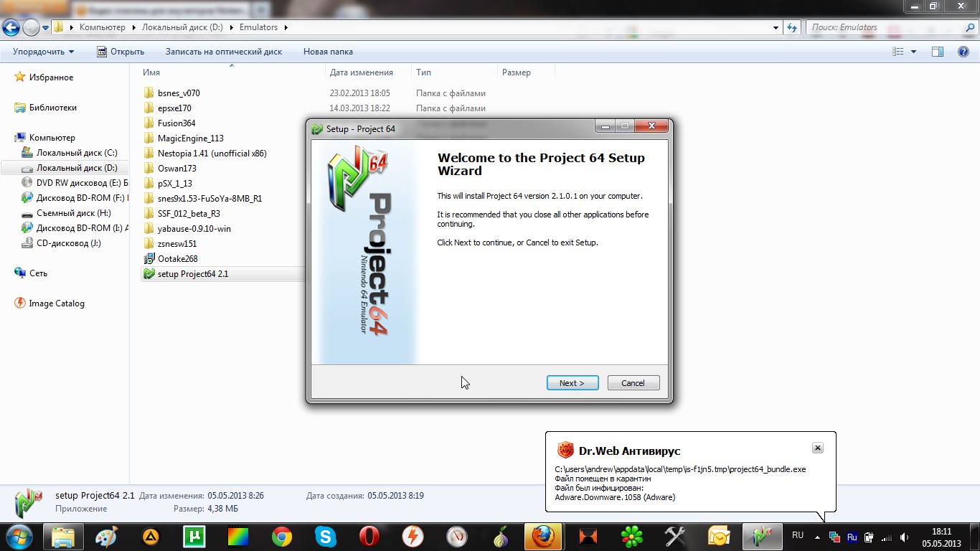Sort by the Тип column header
The image size is (980, 551).
(423, 72)
